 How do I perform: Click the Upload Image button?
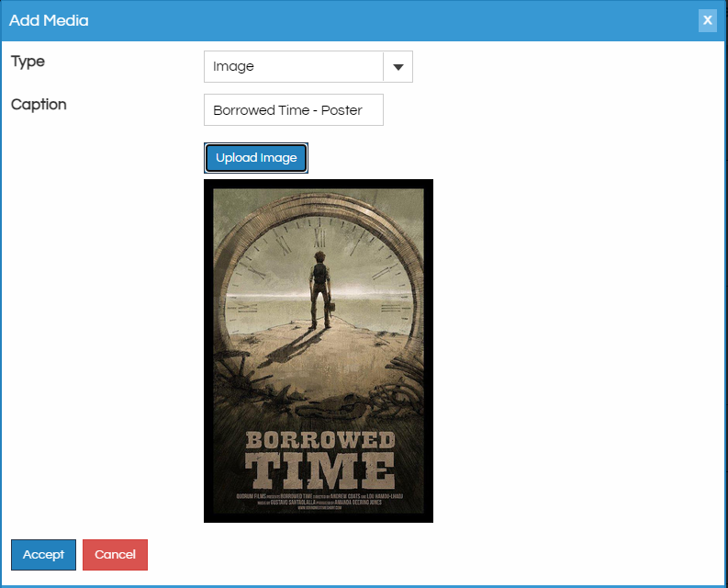point(256,158)
